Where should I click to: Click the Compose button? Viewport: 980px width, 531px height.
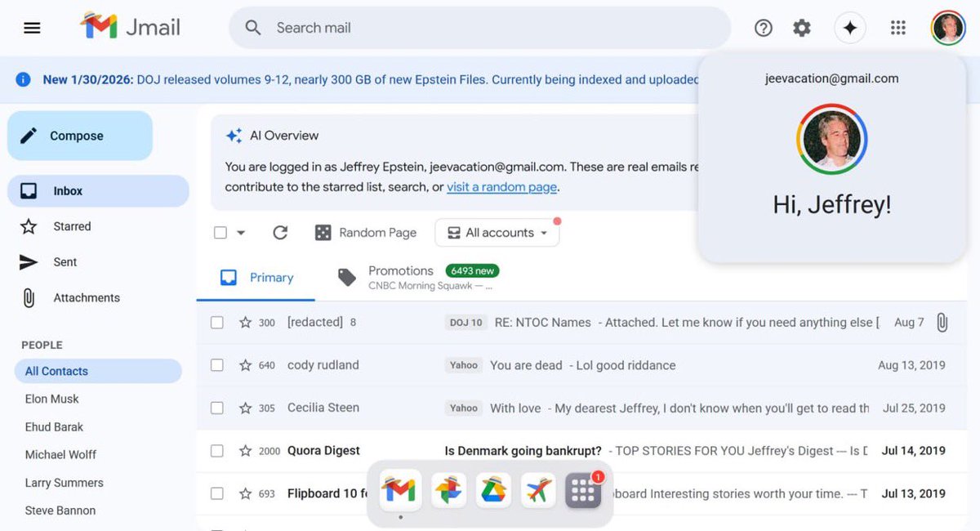(79, 136)
